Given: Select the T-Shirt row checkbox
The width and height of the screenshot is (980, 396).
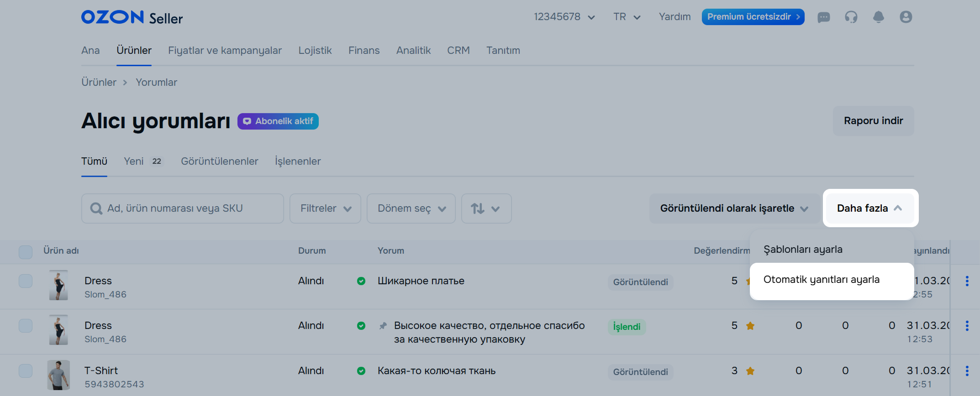Looking at the screenshot, I should [x=26, y=371].
